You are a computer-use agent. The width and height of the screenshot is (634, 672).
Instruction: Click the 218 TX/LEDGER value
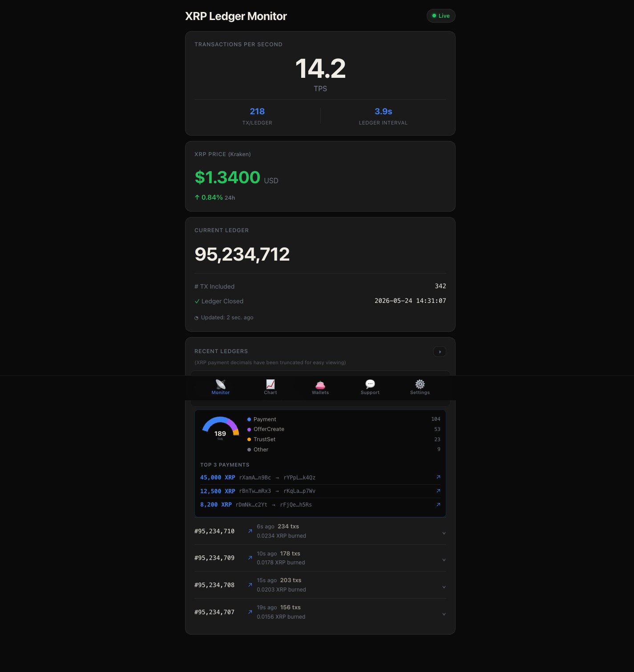click(x=257, y=111)
